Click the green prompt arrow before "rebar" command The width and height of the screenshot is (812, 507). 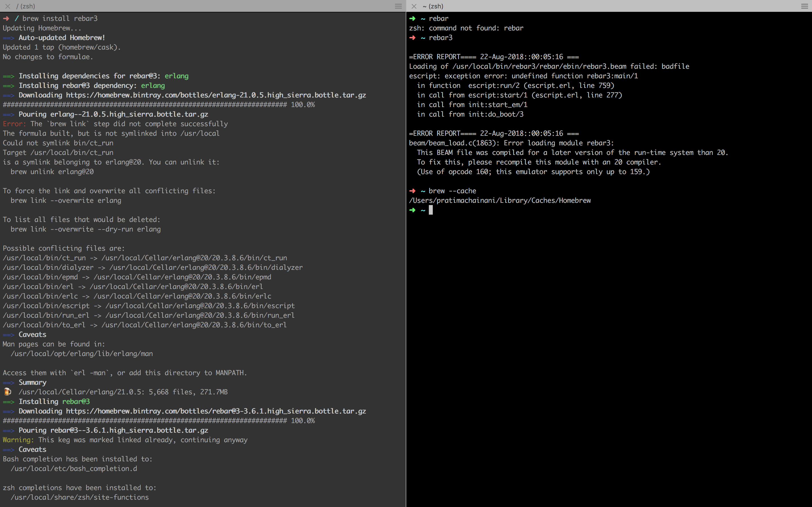click(x=412, y=18)
